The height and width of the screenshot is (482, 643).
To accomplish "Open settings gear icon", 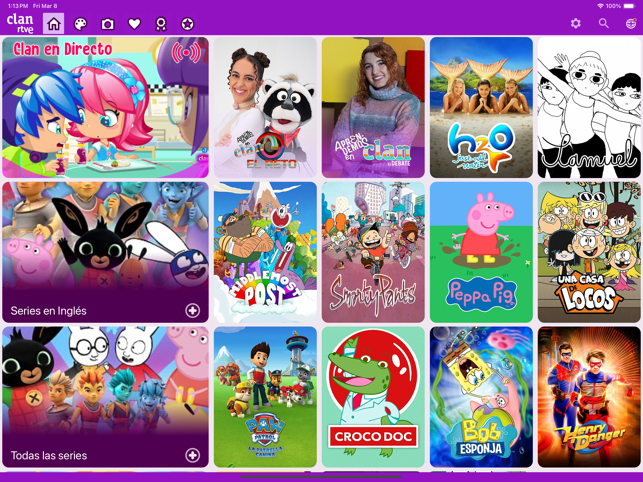I will coord(576,23).
